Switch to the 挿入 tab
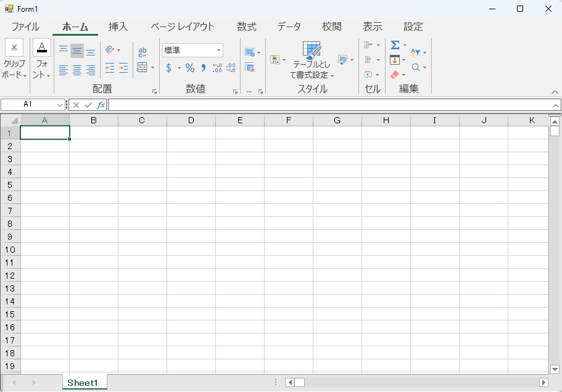This screenshot has width=562, height=392. point(118,27)
